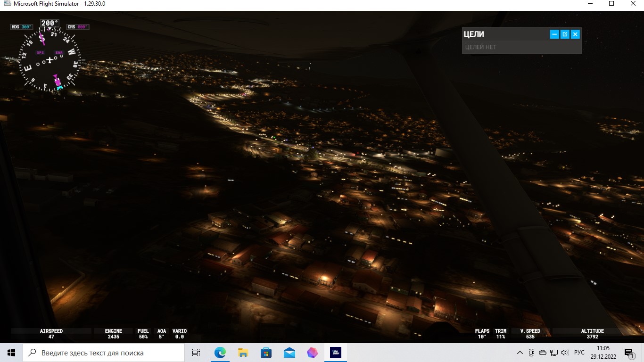
Task: Click the ЦЕЛИ panel title
Action: [474, 34]
